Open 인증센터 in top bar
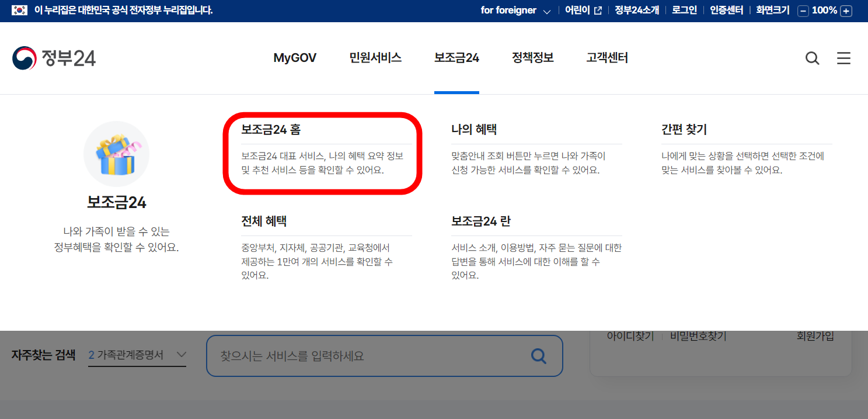 726,11
